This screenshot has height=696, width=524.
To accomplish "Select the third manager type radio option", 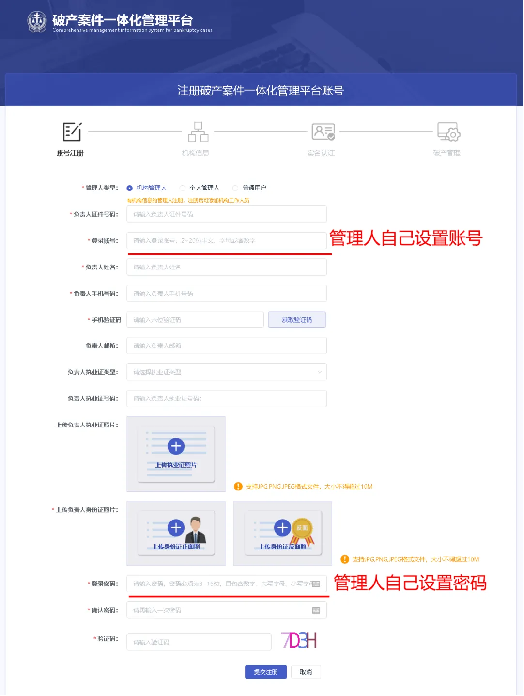I will 235,188.
